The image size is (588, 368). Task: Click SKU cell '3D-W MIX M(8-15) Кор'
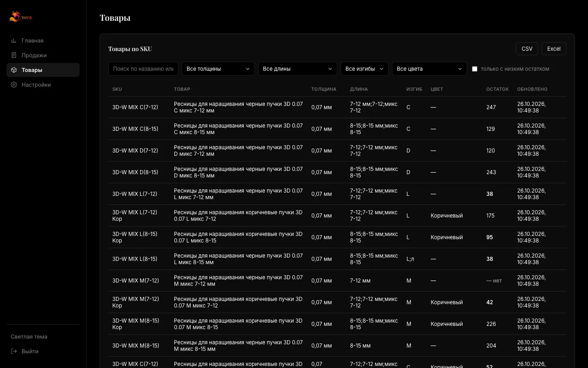pos(136,324)
